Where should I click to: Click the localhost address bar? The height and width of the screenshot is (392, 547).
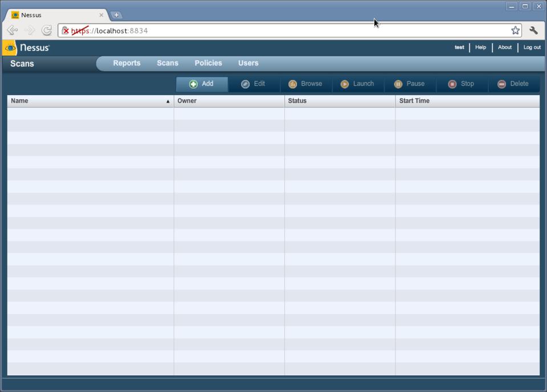coord(285,31)
